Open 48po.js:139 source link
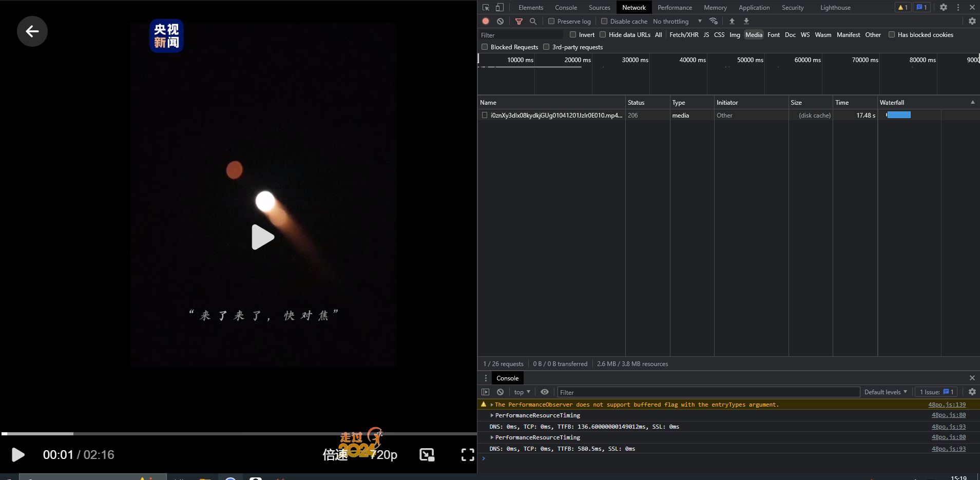 pyautogui.click(x=947, y=405)
